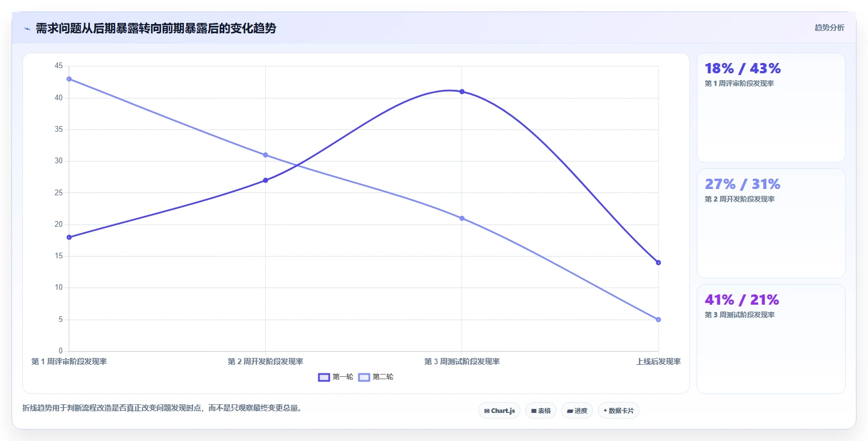Click the 趋势分析 label in header
This screenshot has height=441, width=868.
pyautogui.click(x=829, y=27)
